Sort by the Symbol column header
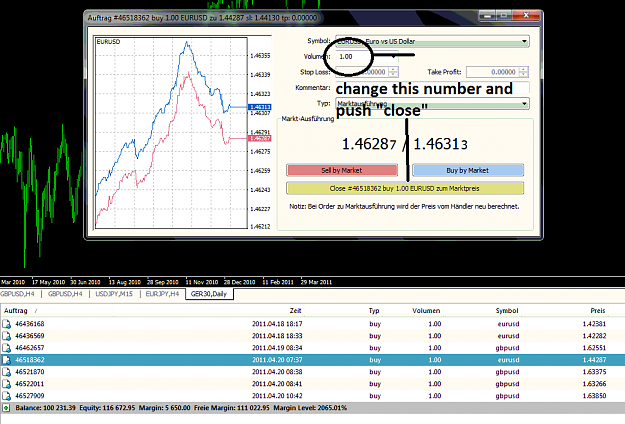Screen dimensions: 625x424 click(507, 311)
